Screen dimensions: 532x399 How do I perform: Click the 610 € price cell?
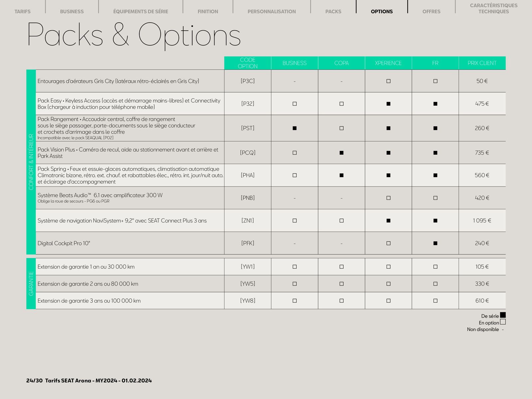tap(482, 301)
